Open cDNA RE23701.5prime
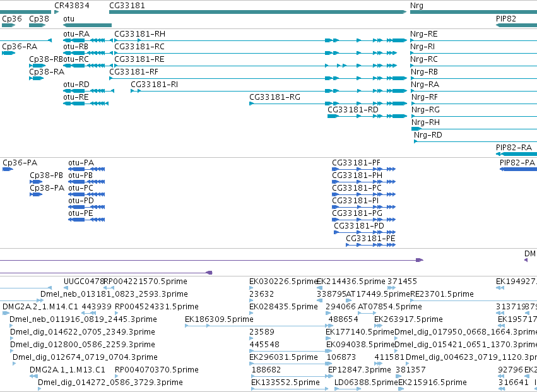 (474, 300)
